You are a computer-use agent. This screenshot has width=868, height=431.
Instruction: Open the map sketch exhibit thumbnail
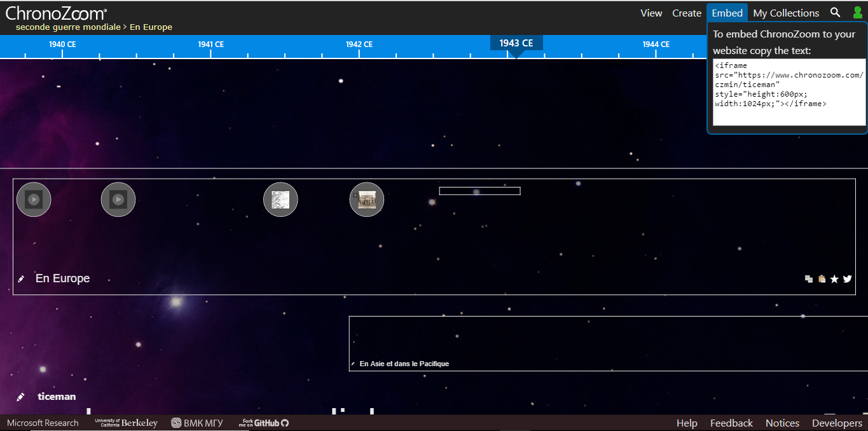pos(280,200)
